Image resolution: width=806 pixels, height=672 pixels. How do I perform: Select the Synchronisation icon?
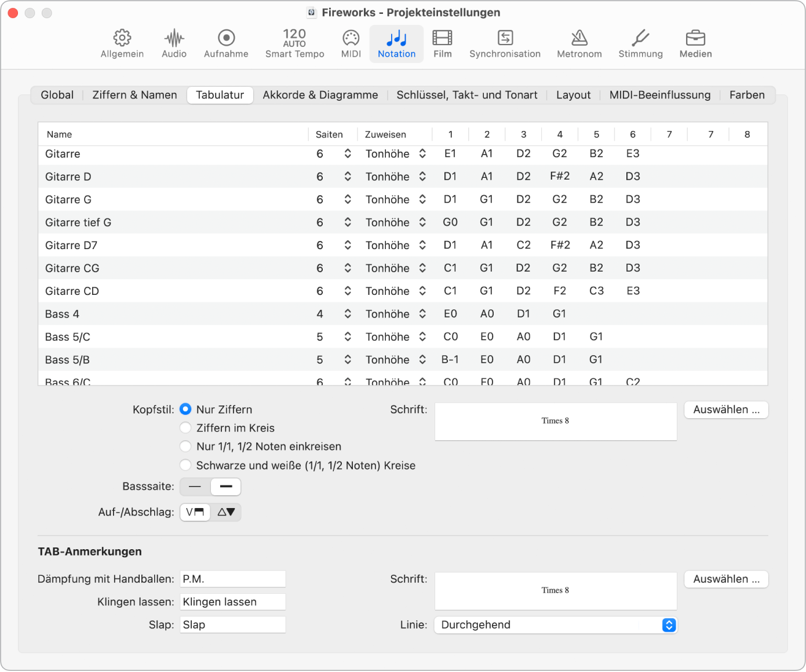pyautogui.click(x=505, y=43)
